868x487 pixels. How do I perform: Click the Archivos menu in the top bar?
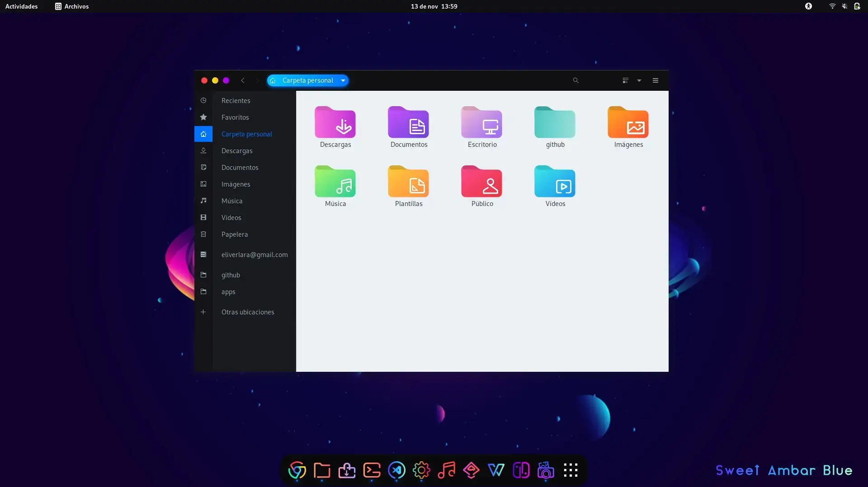pos(71,6)
